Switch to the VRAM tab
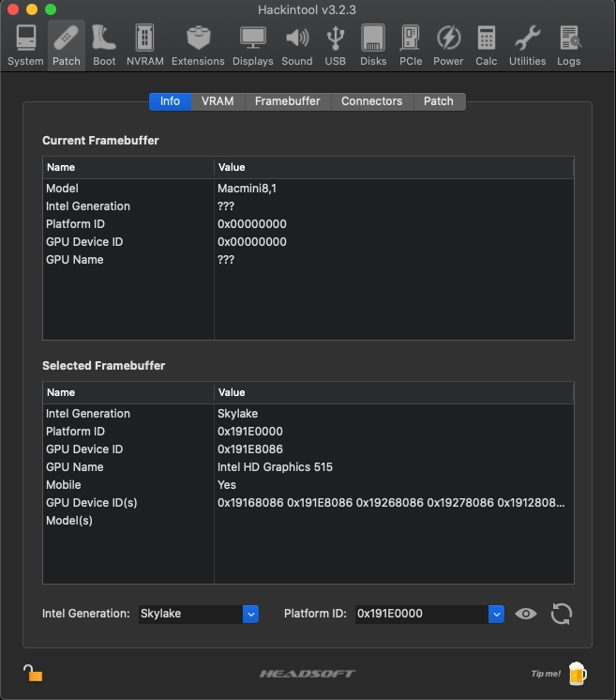Image resolution: width=616 pixels, height=700 pixels. (x=218, y=101)
